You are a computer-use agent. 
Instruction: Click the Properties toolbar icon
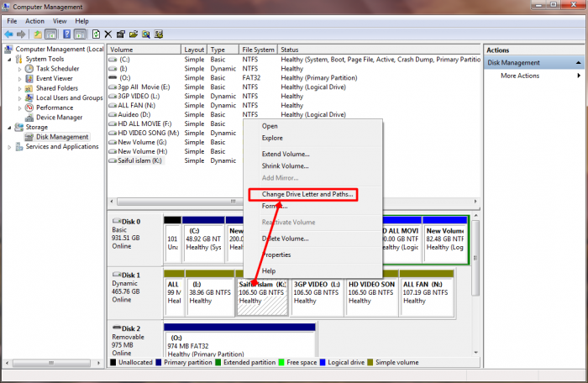[121, 34]
